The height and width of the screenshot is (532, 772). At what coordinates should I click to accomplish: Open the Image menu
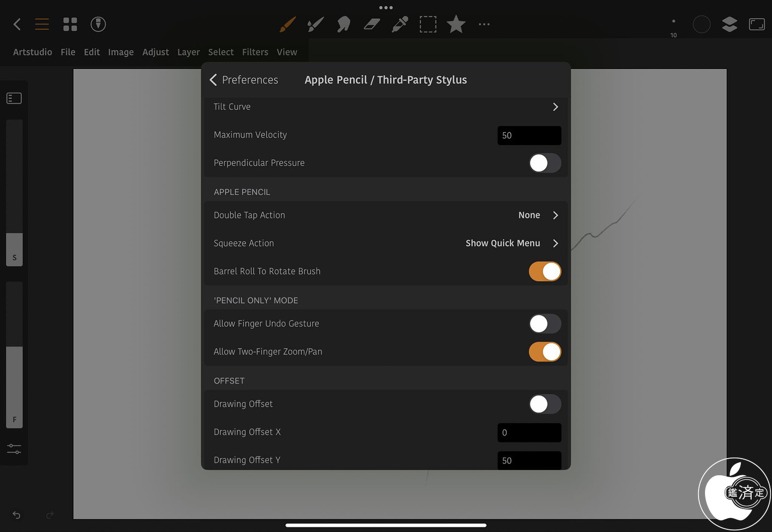point(121,52)
